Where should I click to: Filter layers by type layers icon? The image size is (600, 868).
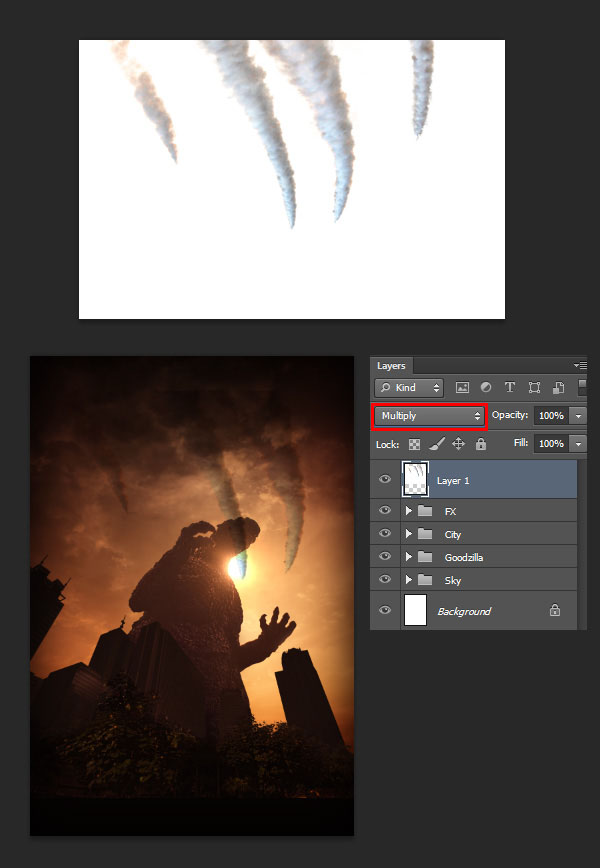[x=510, y=388]
